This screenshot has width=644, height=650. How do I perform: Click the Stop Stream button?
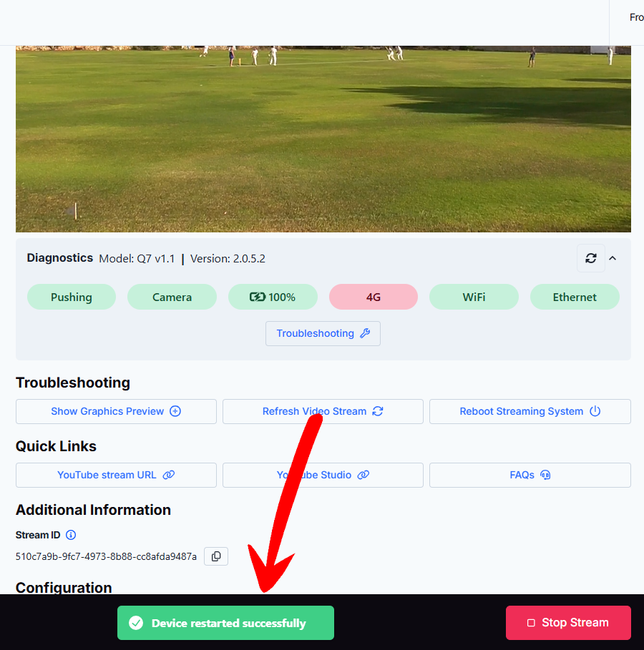pos(568,623)
